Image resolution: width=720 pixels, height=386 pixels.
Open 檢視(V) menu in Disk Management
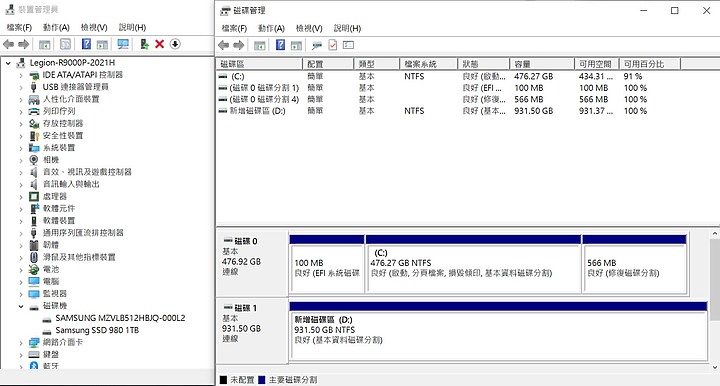point(309,28)
